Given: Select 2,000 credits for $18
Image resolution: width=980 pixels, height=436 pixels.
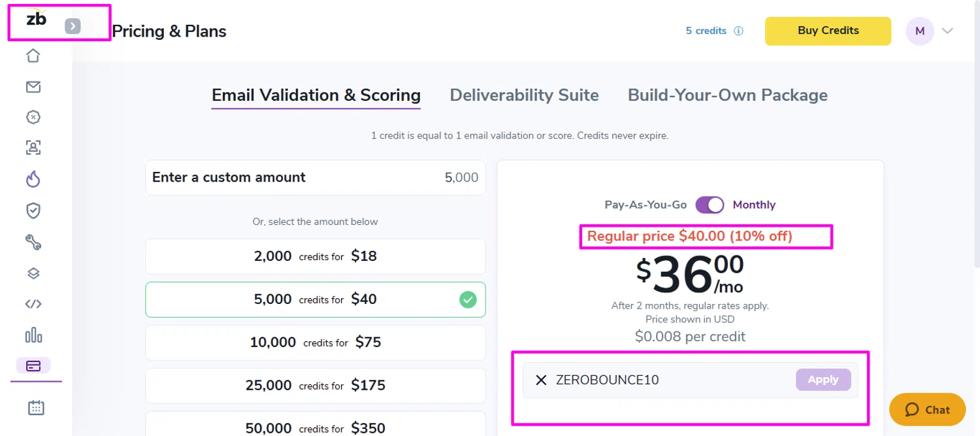Looking at the screenshot, I should pos(316,256).
